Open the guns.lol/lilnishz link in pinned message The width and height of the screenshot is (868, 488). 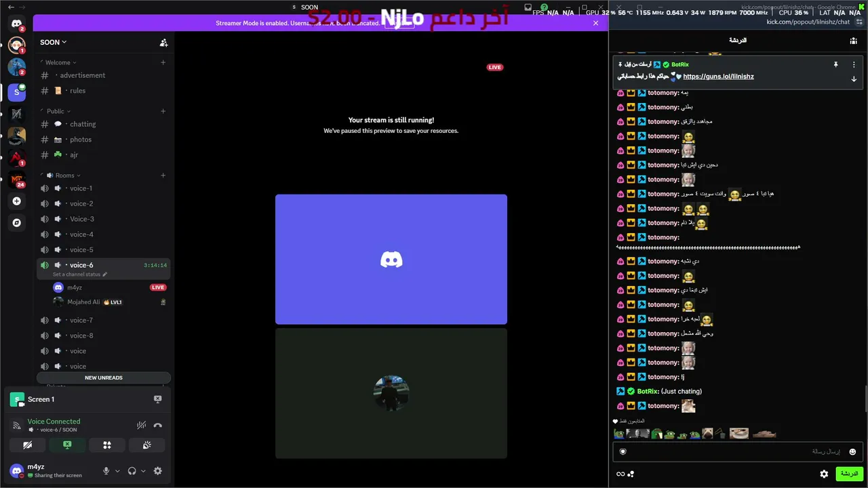coord(718,77)
